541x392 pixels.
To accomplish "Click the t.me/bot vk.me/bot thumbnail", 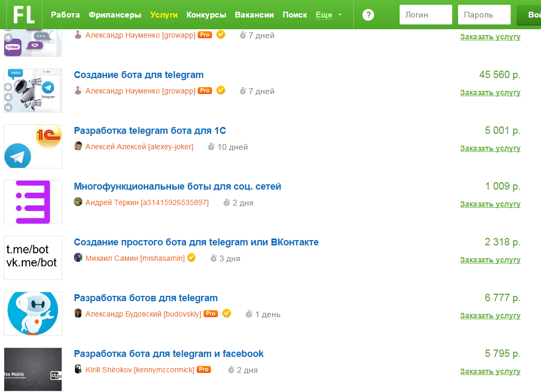I will coord(33,258).
